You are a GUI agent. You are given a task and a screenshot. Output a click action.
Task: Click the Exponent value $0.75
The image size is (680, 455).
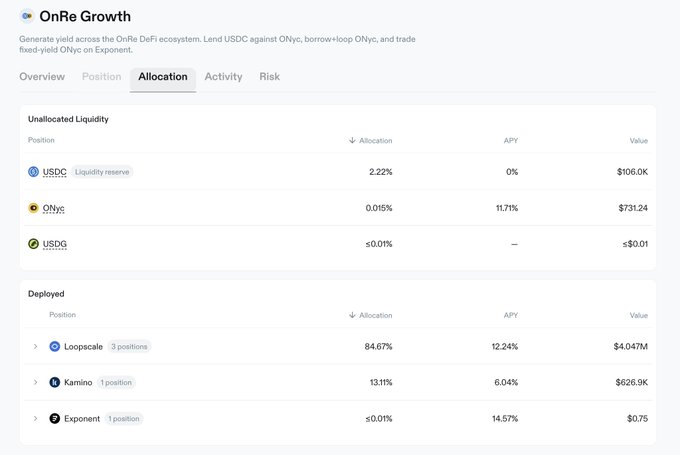pyautogui.click(x=638, y=418)
